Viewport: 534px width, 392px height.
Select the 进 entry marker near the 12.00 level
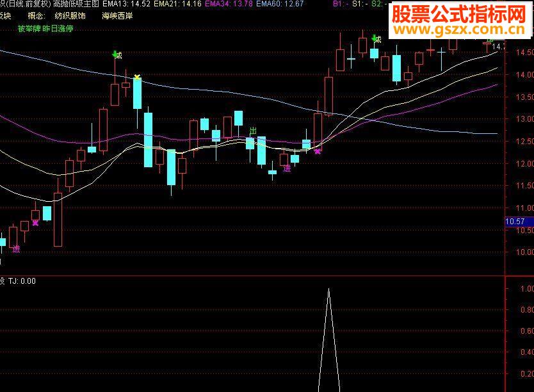pyautogui.click(x=287, y=168)
